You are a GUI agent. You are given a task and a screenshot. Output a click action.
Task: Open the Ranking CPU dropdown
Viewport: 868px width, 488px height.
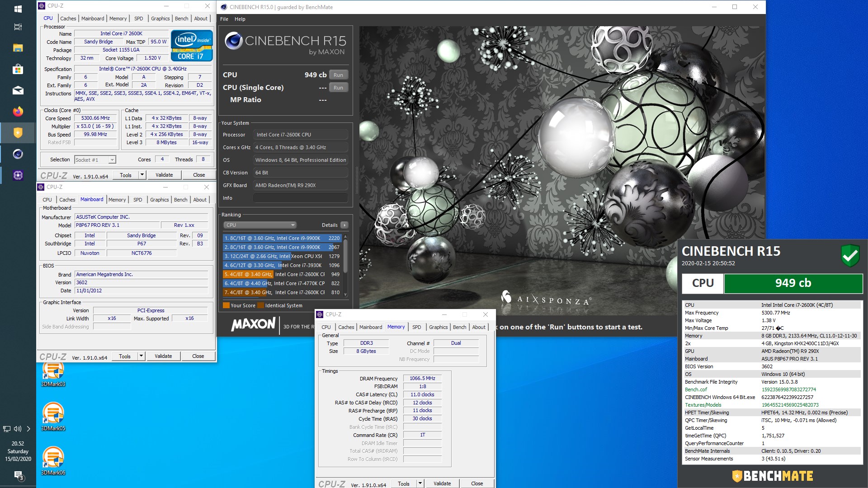click(x=260, y=225)
